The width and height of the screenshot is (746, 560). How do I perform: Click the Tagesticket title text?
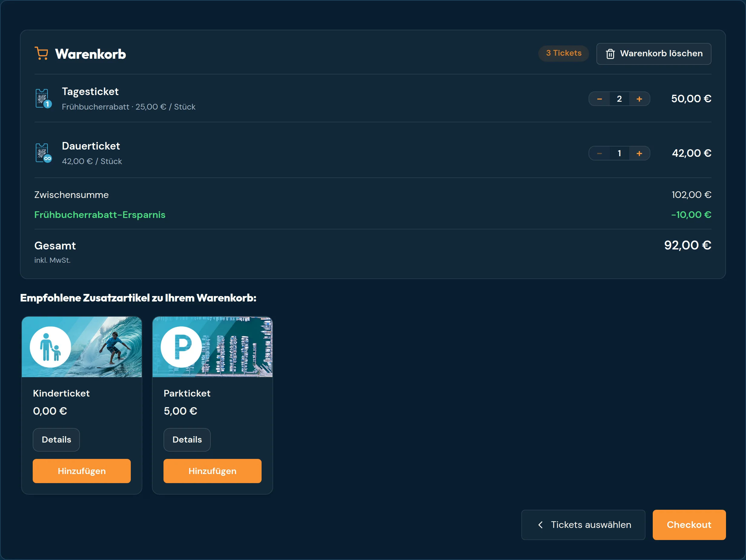click(90, 92)
